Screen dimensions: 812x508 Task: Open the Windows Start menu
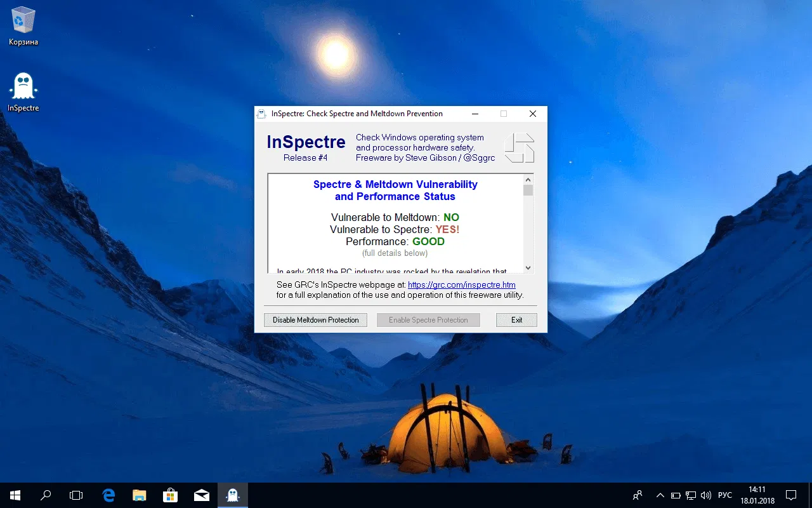pos(15,495)
